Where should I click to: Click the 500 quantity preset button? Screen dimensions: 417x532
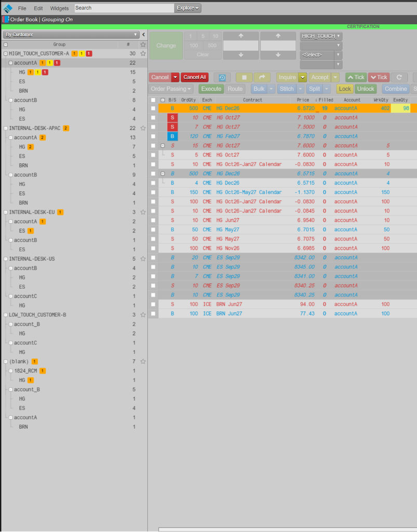pos(212,46)
